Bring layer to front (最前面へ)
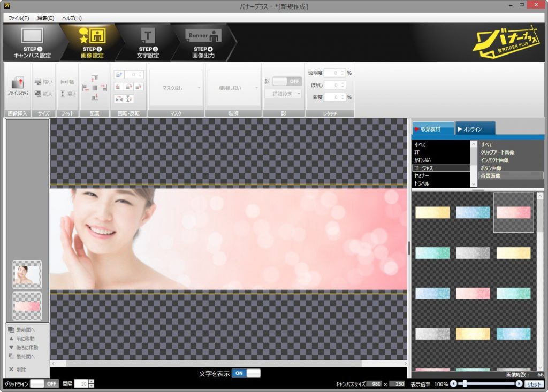The image size is (548, 392). pos(21,330)
